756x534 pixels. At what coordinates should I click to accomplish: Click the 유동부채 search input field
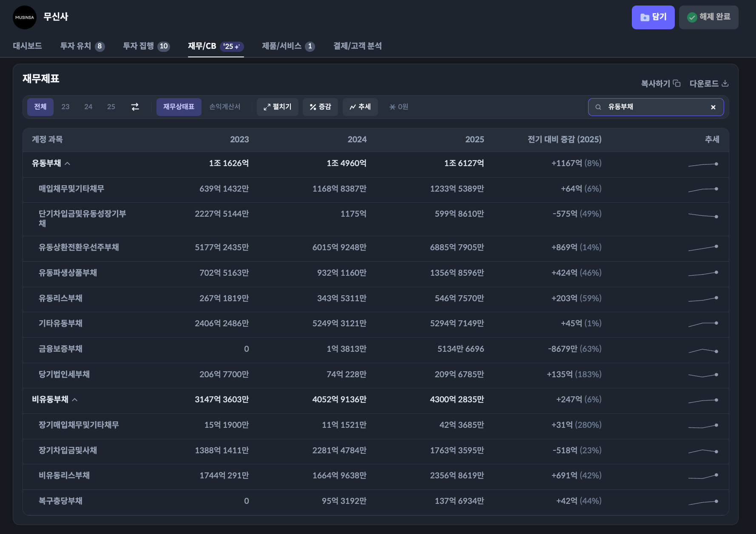click(655, 107)
